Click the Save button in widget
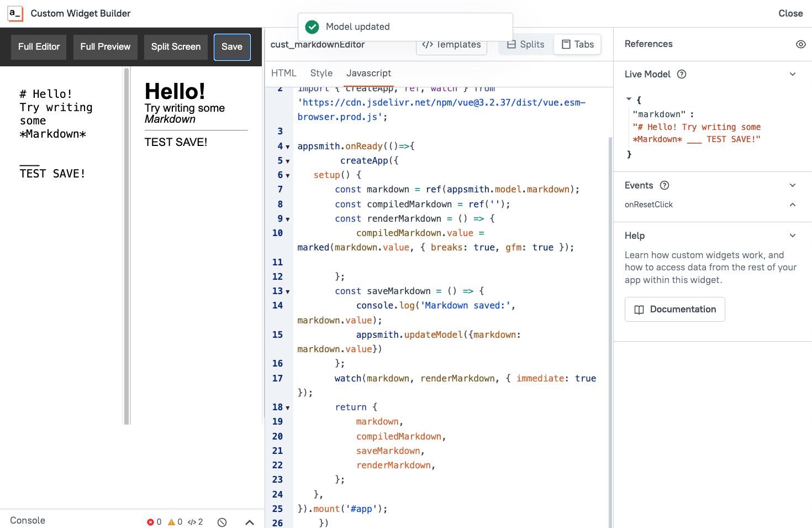Viewport: 812px width, 528px height. [232, 47]
